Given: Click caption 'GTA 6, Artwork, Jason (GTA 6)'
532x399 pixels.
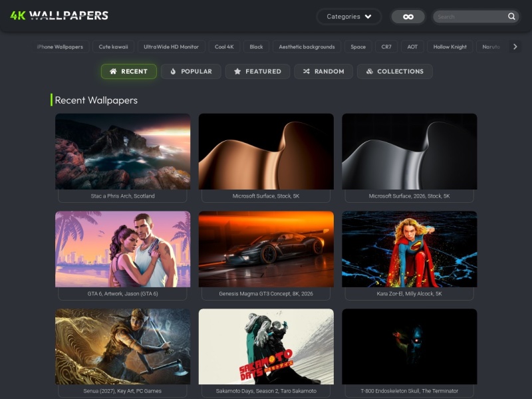Looking at the screenshot, I should pyautogui.click(x=123, y=294).
